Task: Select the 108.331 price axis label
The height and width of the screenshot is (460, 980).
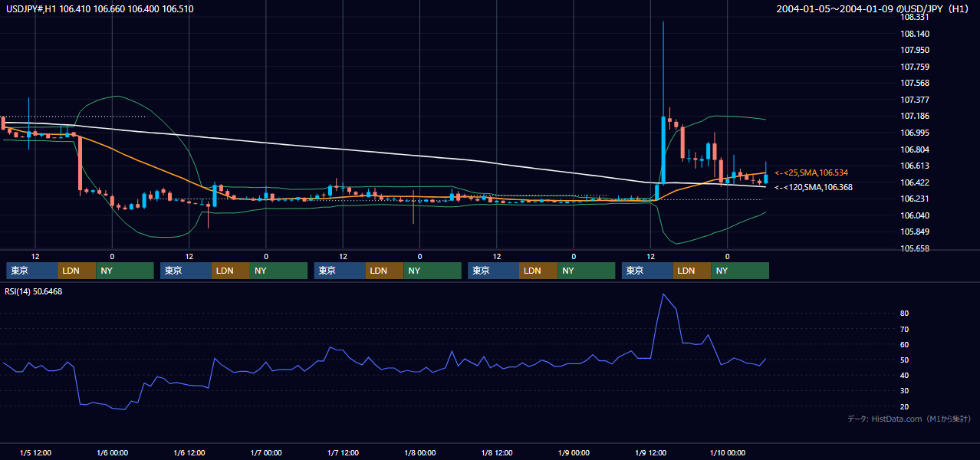Action: [x=914, y=17]
